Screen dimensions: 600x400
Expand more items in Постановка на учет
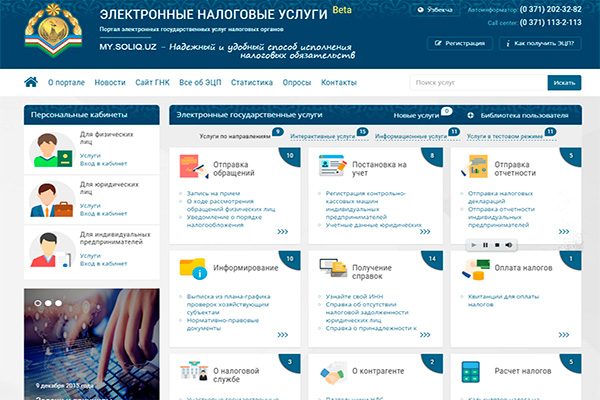(x=425, y=232)
